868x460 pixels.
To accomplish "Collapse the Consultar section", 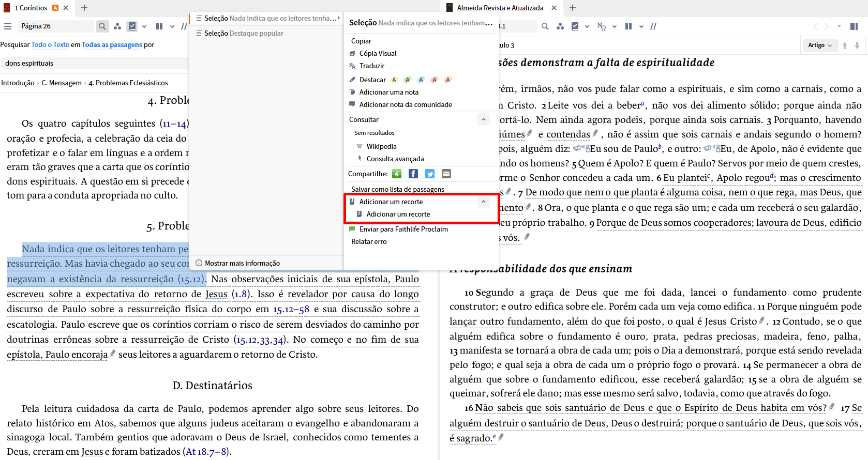I will tap(483, 119).
